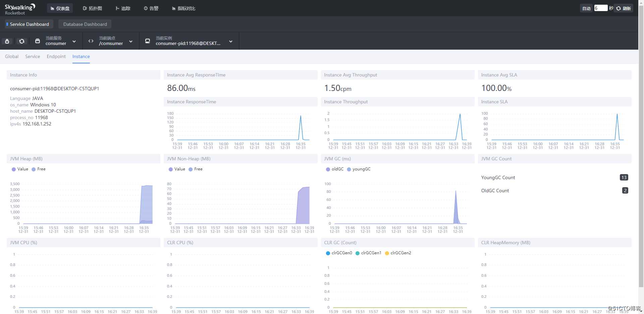Toggle oldGC legend in JVM GC chart
The height and width of the screenshot is (314, 644).
(335, 169)
